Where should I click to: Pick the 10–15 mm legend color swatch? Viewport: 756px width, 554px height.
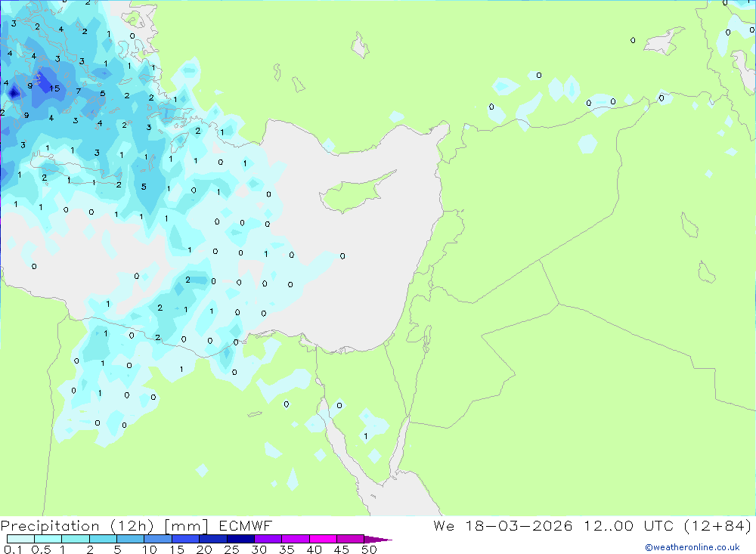pyautogui.click(x=158, y=539)
